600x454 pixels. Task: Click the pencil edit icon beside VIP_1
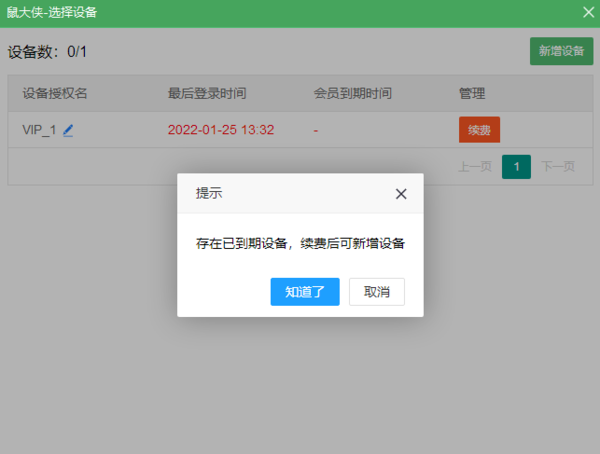(68, 130)
